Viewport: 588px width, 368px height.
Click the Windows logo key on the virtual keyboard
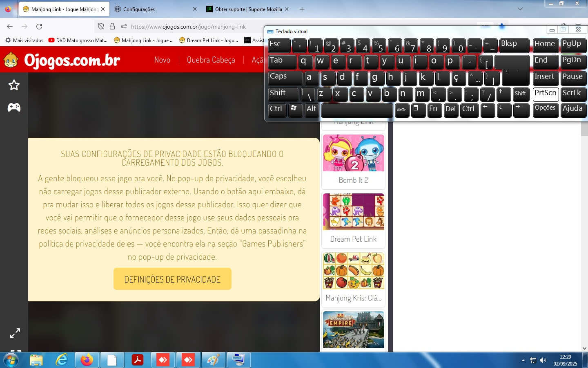click(295, 110)
